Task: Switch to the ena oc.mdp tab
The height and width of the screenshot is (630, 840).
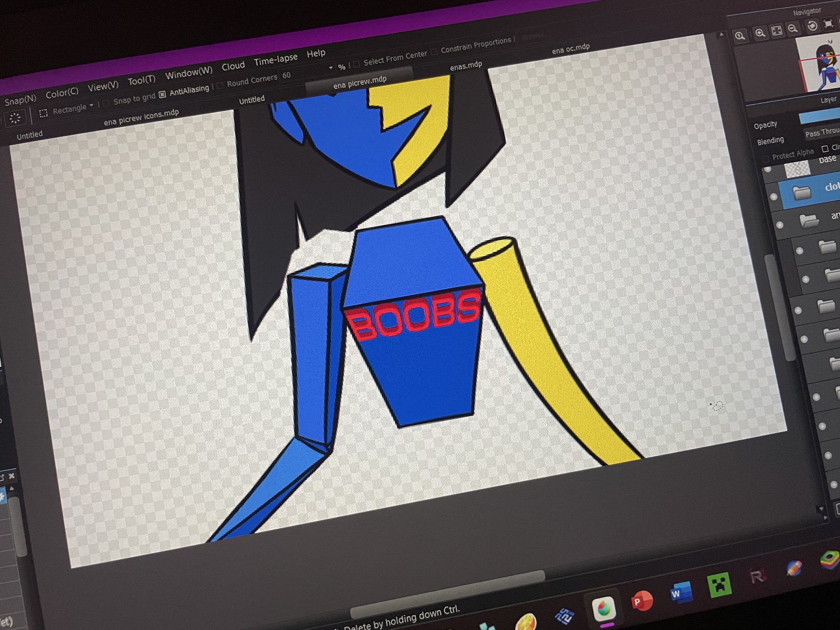Action: click(570, 49)
